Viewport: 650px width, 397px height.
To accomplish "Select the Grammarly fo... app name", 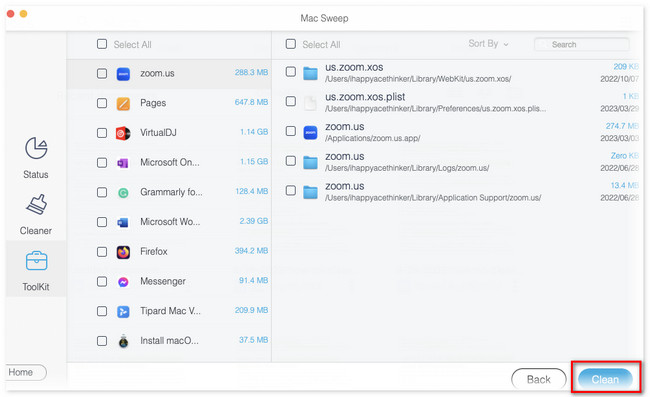I will pos(171,192).
